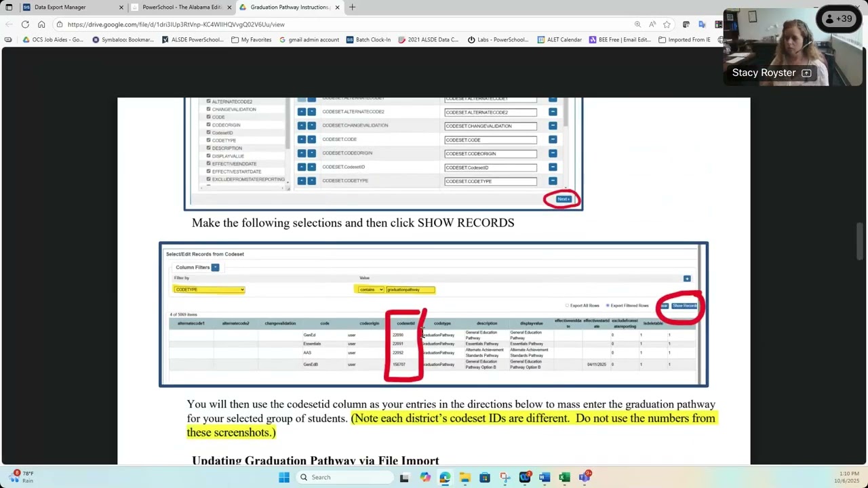Open Task View on the taskbar
868x488 pixels.
[x=404, y=477]
